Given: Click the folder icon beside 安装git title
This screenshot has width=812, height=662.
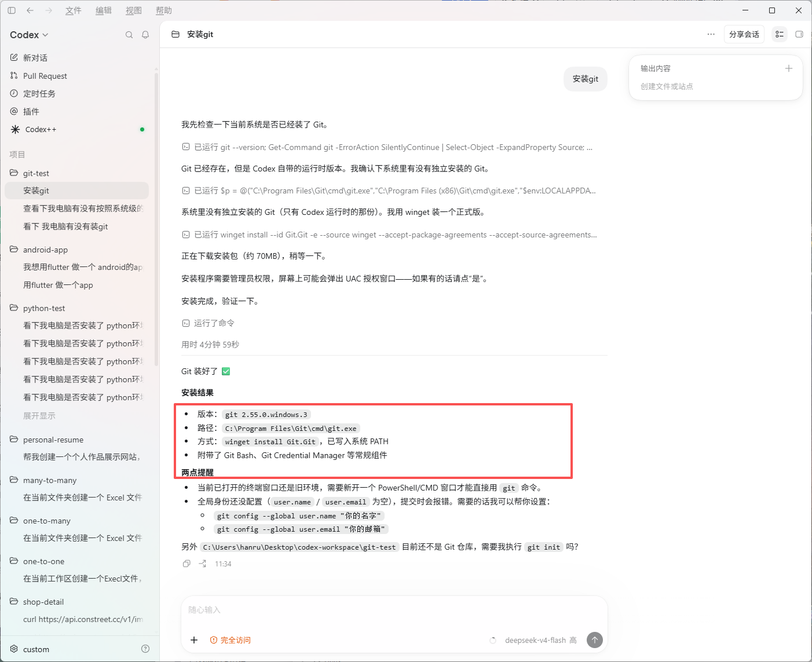Looking at the screenshot, I should click(x=175, y=35).
